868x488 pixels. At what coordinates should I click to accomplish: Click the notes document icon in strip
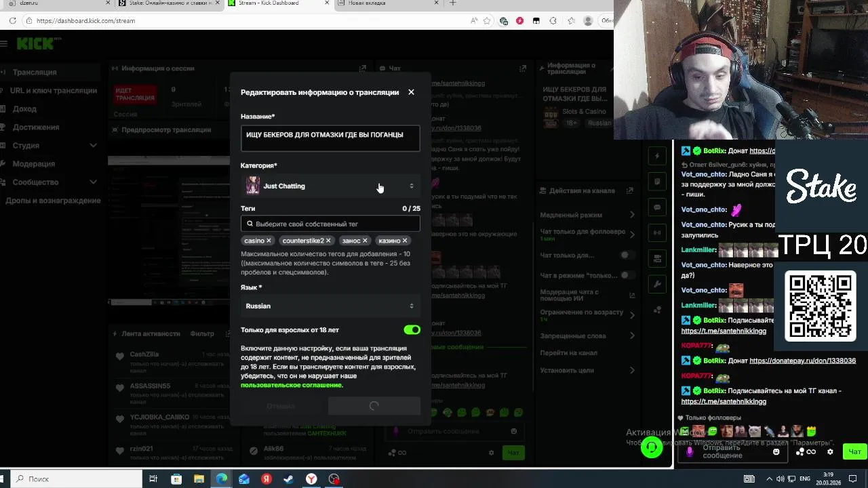[x=656, y=182]
